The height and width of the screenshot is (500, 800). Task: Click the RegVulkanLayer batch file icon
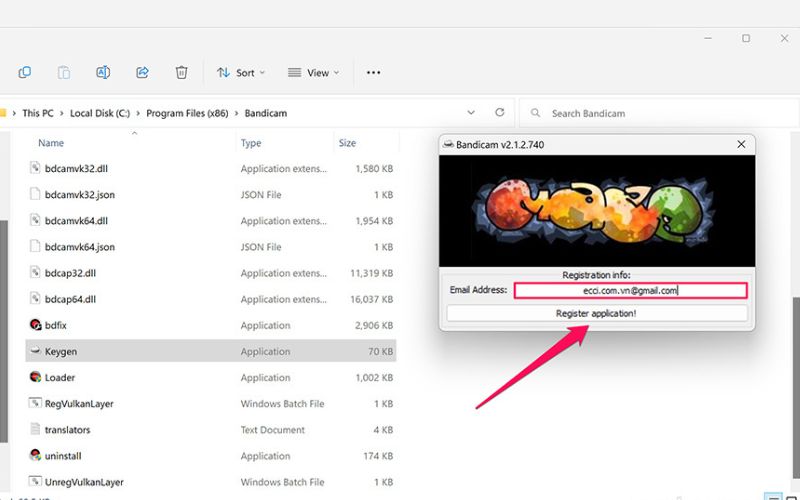[x=35, y=403]
